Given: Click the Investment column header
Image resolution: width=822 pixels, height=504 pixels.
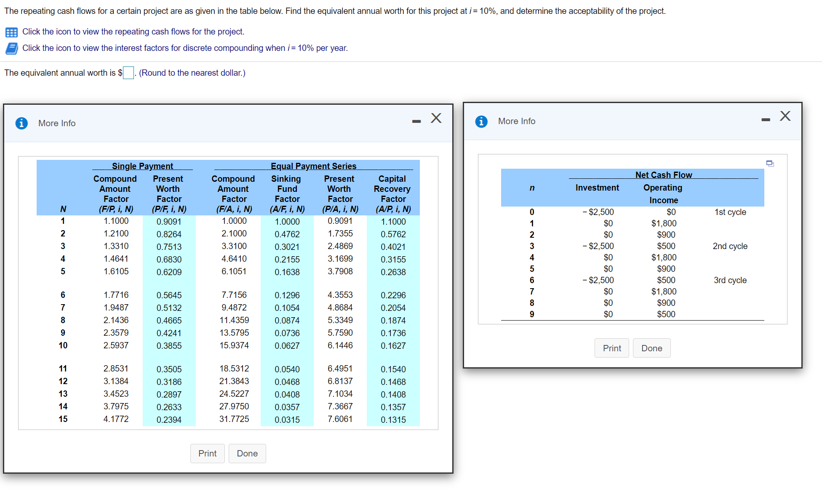Looking at the screenshot, I should [x=597, y=188].
